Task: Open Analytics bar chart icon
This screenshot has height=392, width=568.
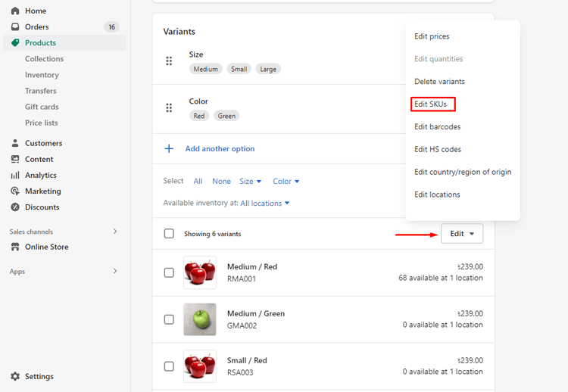Action: (x=15, y=175)
